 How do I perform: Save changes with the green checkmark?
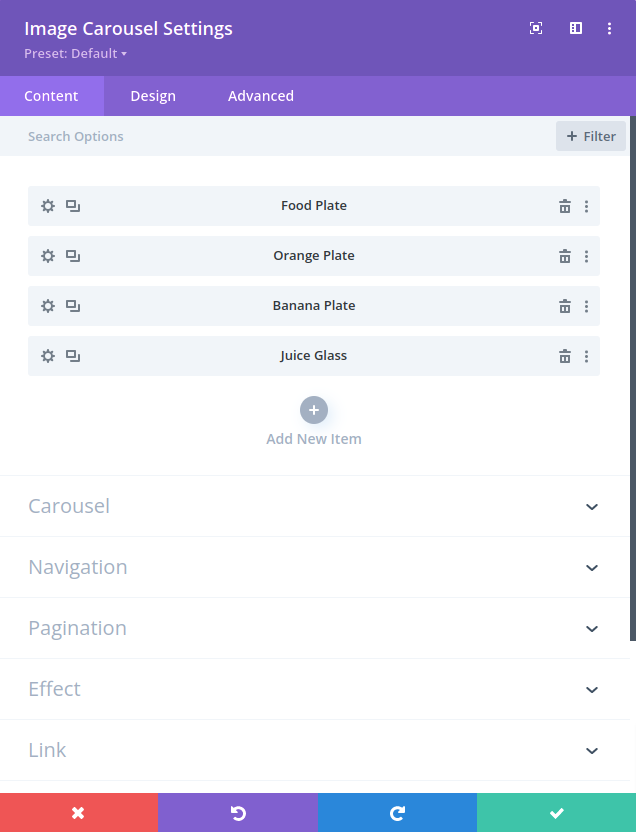click(556, 812)
